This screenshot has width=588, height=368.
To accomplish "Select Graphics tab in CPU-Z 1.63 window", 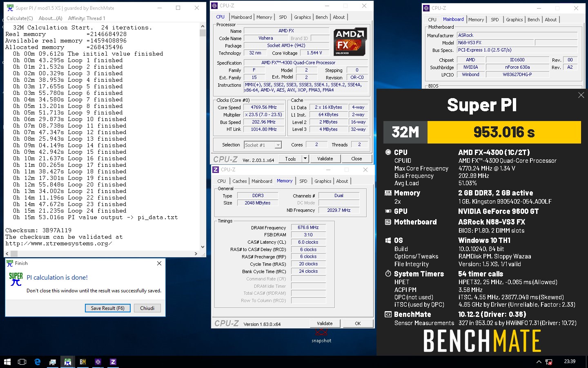I will point(323,181).
